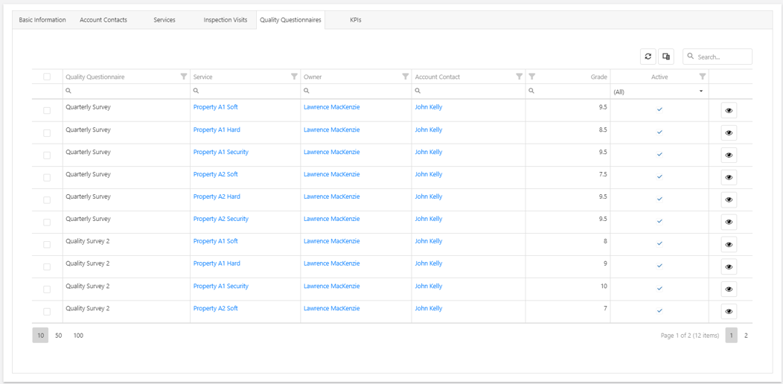The image size is (783, 384).
Task: View Quarterly Survey Property A2 Security eye icon
Action: click(729, 222)
